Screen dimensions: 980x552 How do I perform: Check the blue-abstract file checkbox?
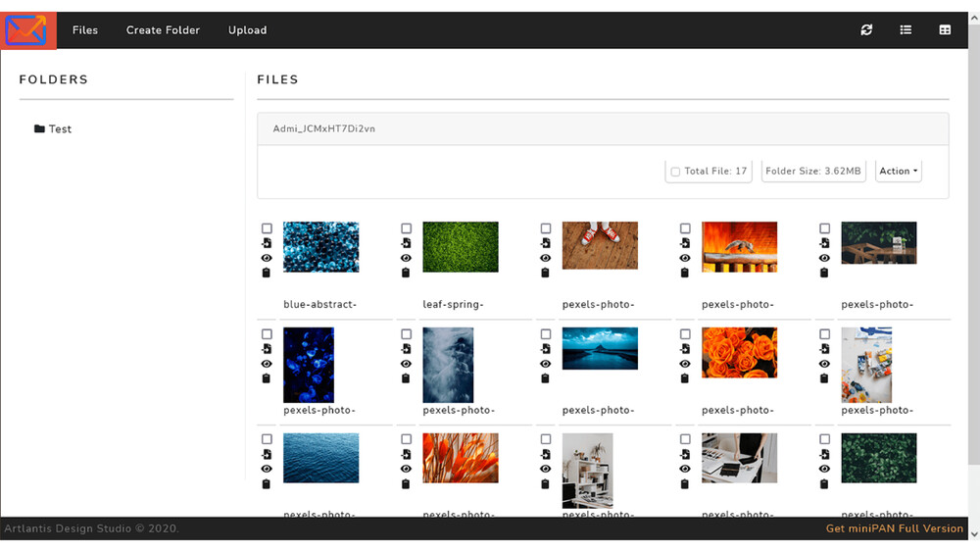click(x=267, y=228)
